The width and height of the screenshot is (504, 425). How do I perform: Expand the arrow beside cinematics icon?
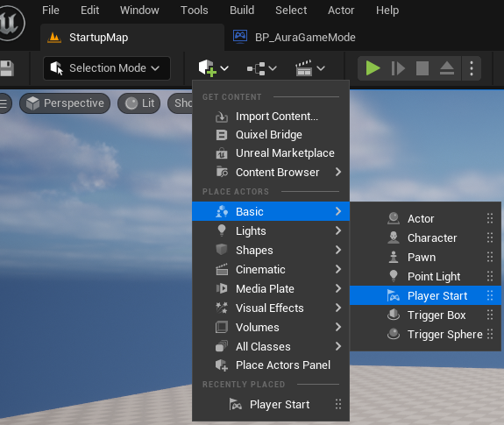tap(321, 68)
